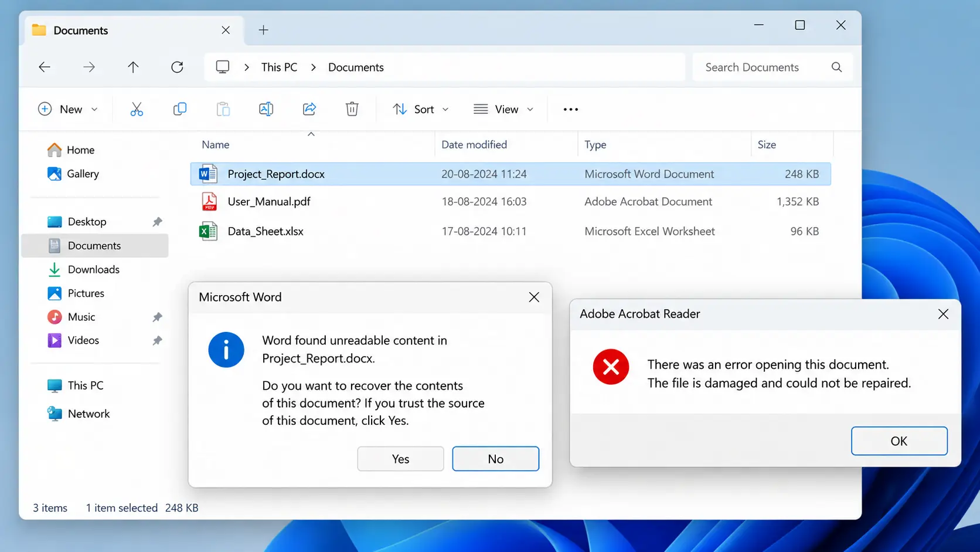Open Gallery in the sidebar
980x552 pixels.
[x=73, y=174]
